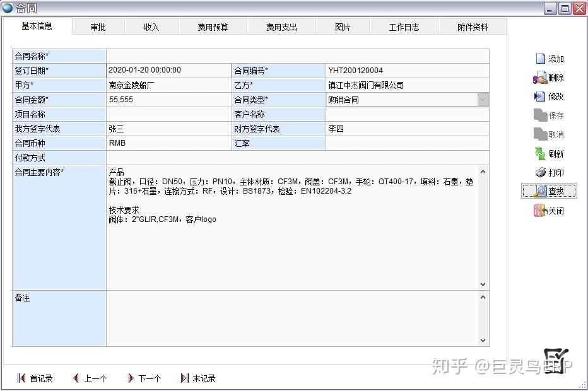Click the 合同编号 field YHT200120004

408,71
